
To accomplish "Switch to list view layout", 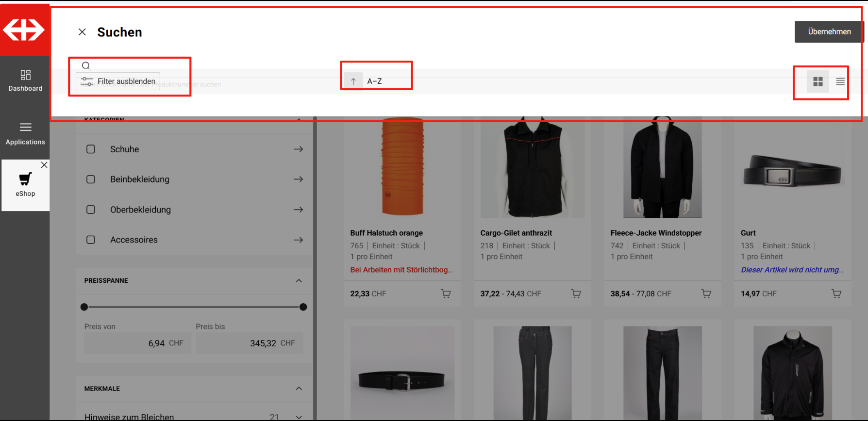I will click(x=840, y=81).
